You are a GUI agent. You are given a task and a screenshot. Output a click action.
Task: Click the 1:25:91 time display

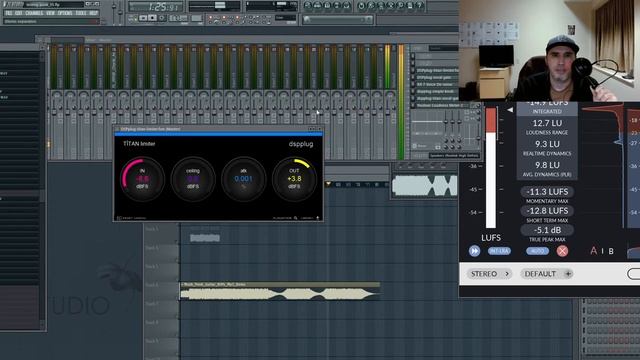(155, 7)
